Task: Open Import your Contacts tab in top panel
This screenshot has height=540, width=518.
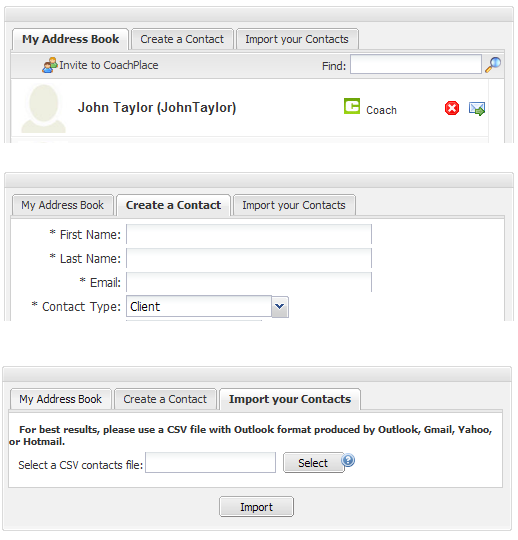Action: 297,39
